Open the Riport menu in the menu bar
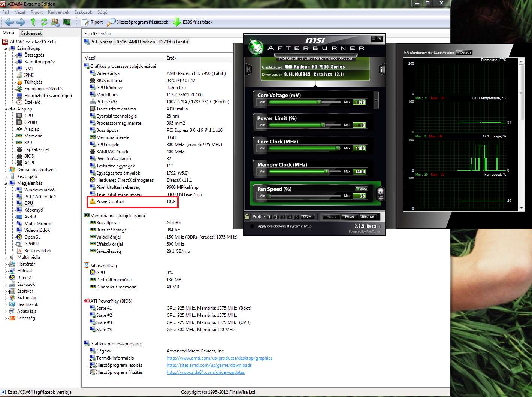The width and height of the screenshot is (532, 397). click(37, 12)
